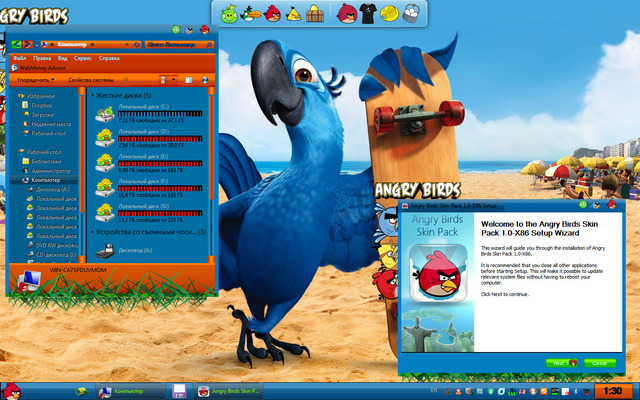Screen dimensions: 640x400
Task: Switch to Angry Birds Skin Pack taskbar button
Action: 228,391
